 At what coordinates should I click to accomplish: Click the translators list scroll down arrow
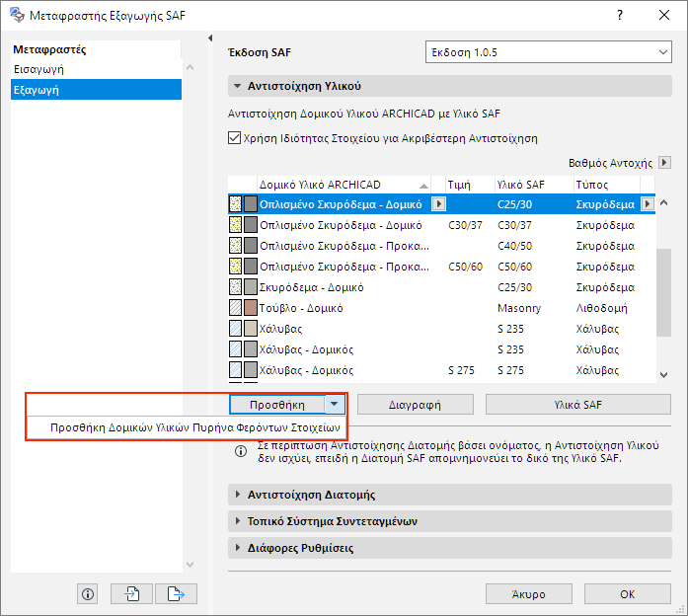[190, 565]
